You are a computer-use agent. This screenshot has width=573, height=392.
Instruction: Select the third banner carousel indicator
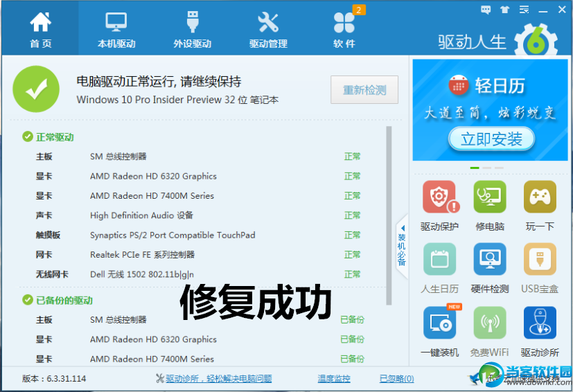[x=499, y=168]
